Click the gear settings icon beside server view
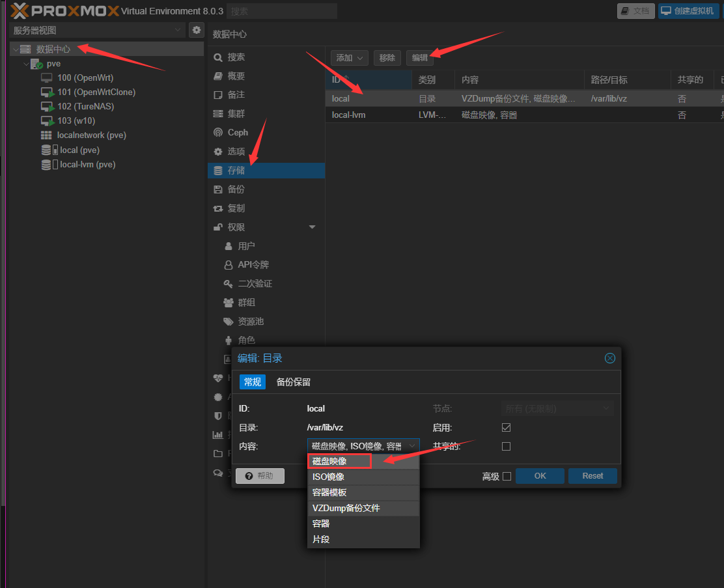 pos(197,30)
